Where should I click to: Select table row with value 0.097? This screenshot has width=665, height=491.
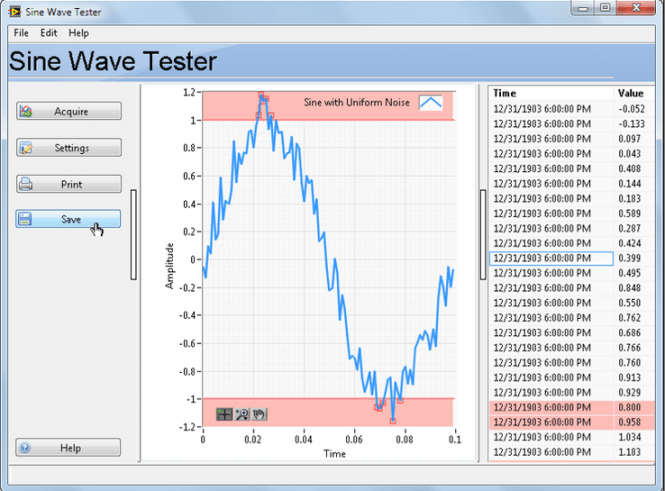click(x=572, y=139)
